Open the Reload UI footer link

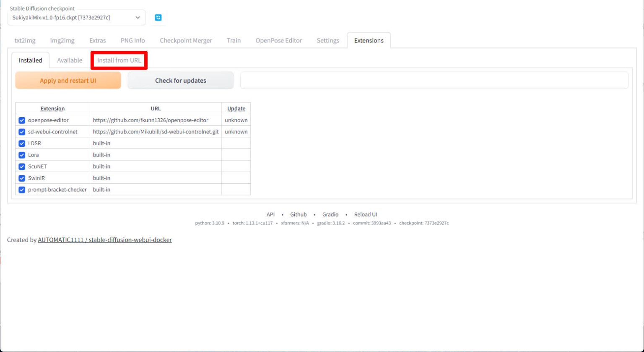[x=365, y=214]
